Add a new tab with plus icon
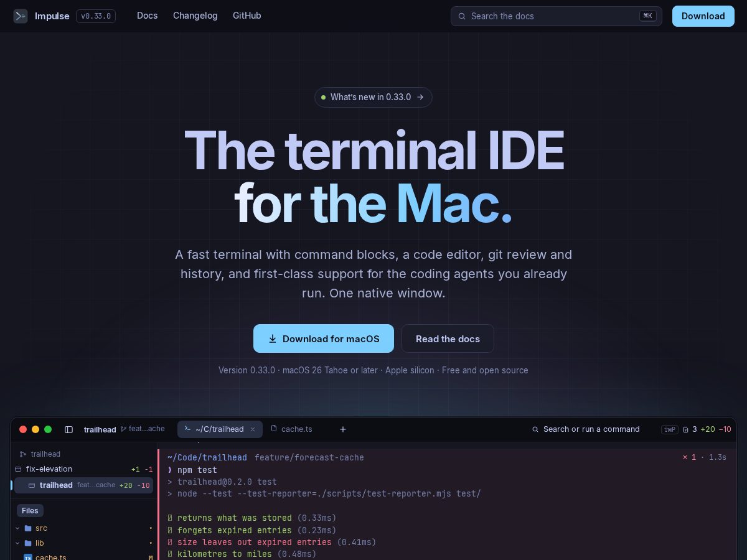 (x=343, y=429)
